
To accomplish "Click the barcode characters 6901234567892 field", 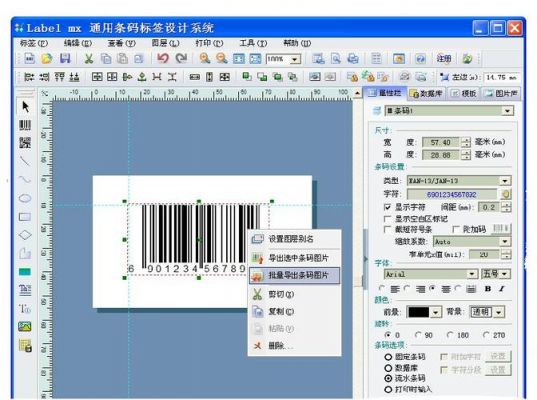I will point(451,194).
